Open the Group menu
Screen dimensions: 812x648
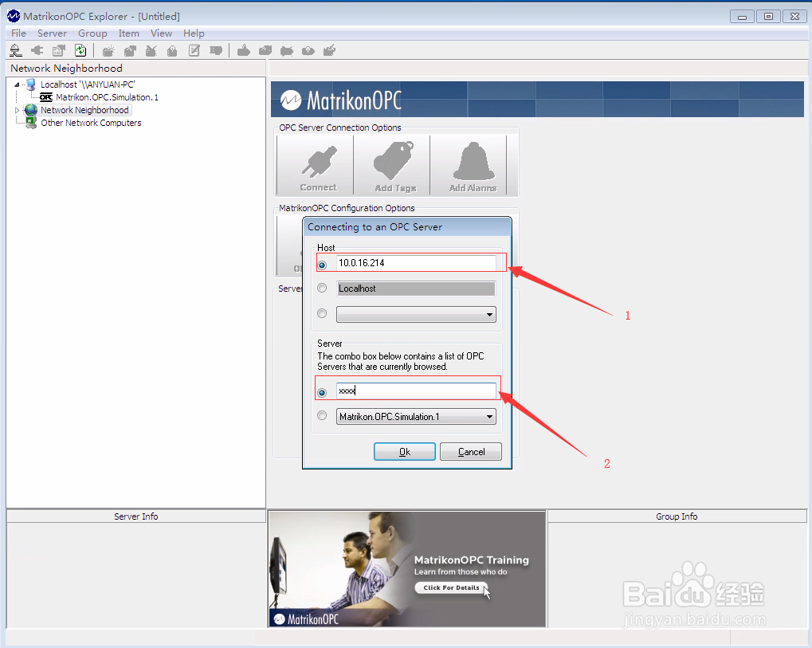(92, 33)
